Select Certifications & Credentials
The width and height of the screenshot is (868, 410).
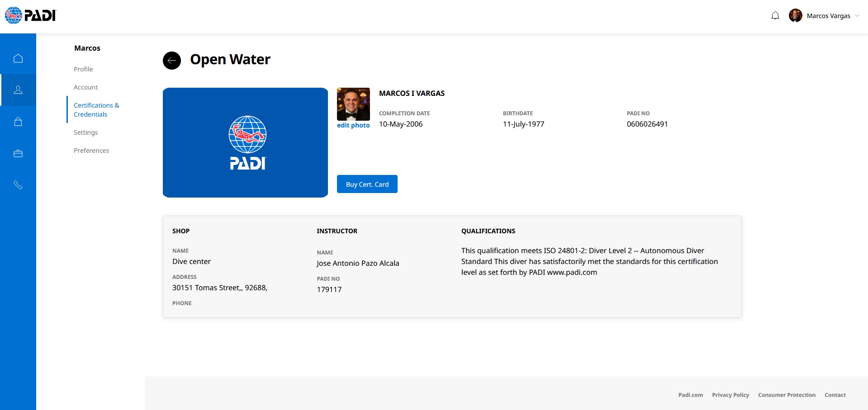(96, 110)
